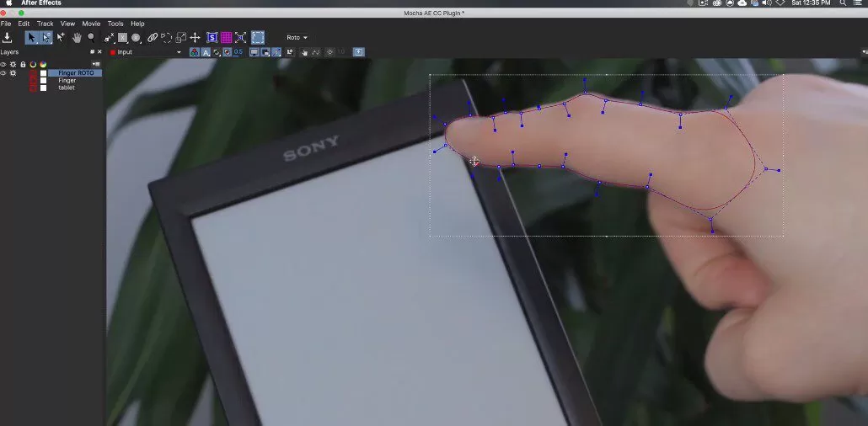
Task: Toggle visibility eye of Finger ROTO layer
Action: tap(3, 73)
